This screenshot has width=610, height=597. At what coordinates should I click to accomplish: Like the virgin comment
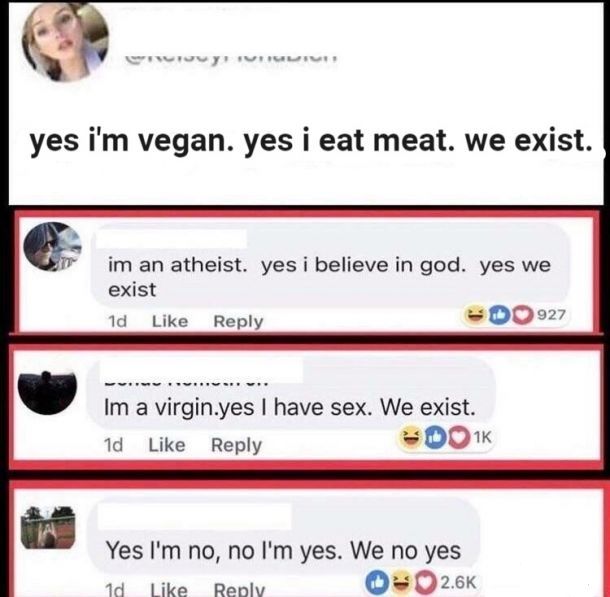[x=167, y=445]
